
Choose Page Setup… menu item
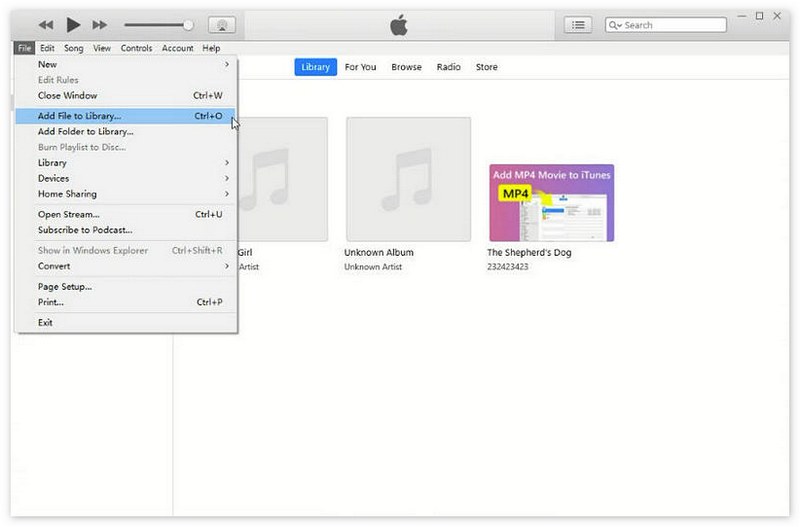pyautogui.click(x=126, y=287)
